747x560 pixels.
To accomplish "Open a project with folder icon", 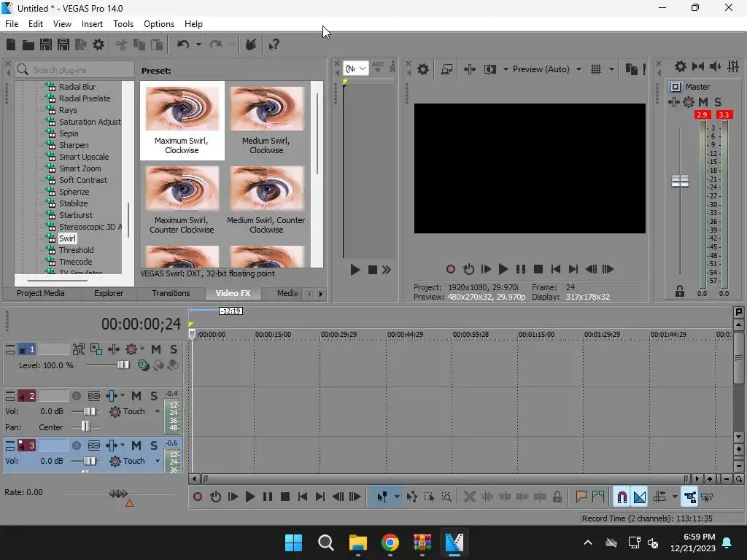I will point(28,44).
